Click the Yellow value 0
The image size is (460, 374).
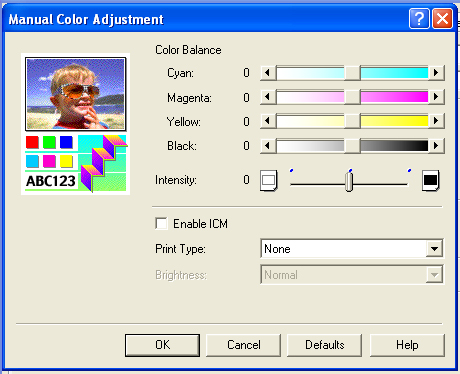[x=246, y=122]
